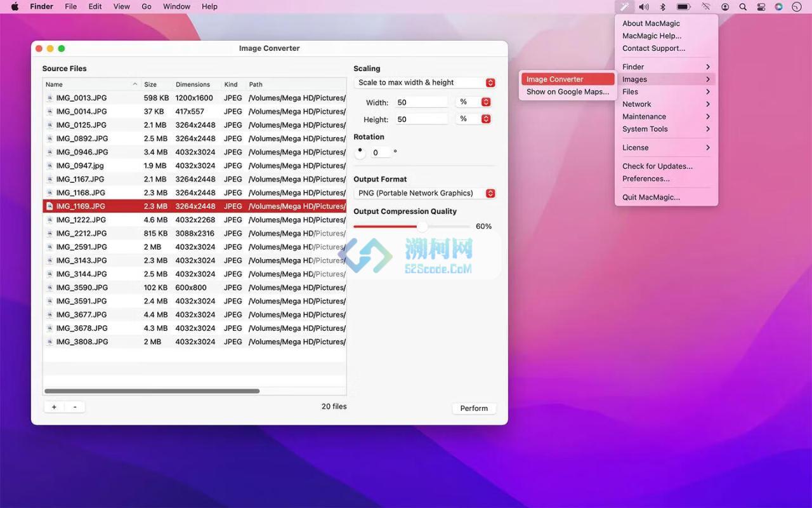This screenshot has height=508, width=812.
Task: Open the Go menu in menu bar
Action: pos(147,6)
